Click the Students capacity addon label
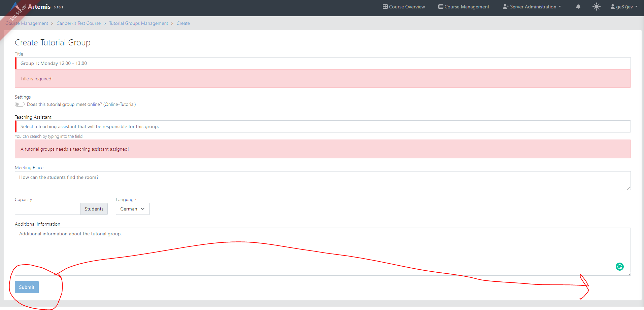This screenshot has width=644, height=310. click(x=94, y=209)
